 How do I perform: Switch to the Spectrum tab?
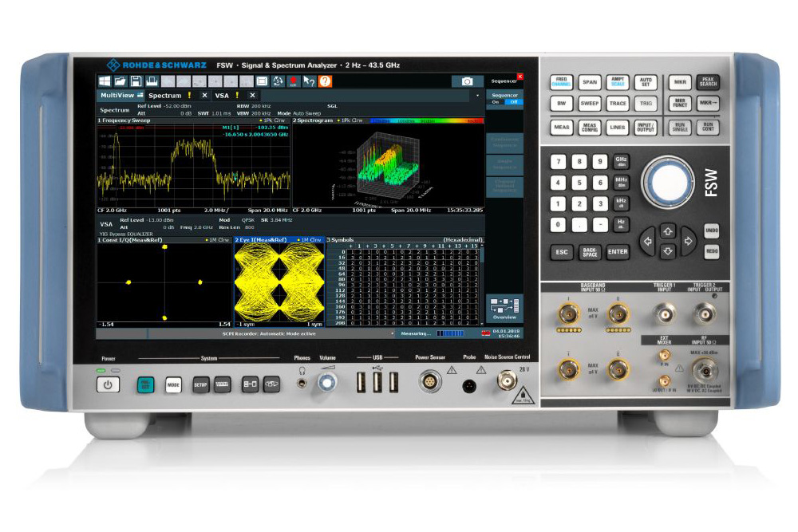click(x=165, y=95)
